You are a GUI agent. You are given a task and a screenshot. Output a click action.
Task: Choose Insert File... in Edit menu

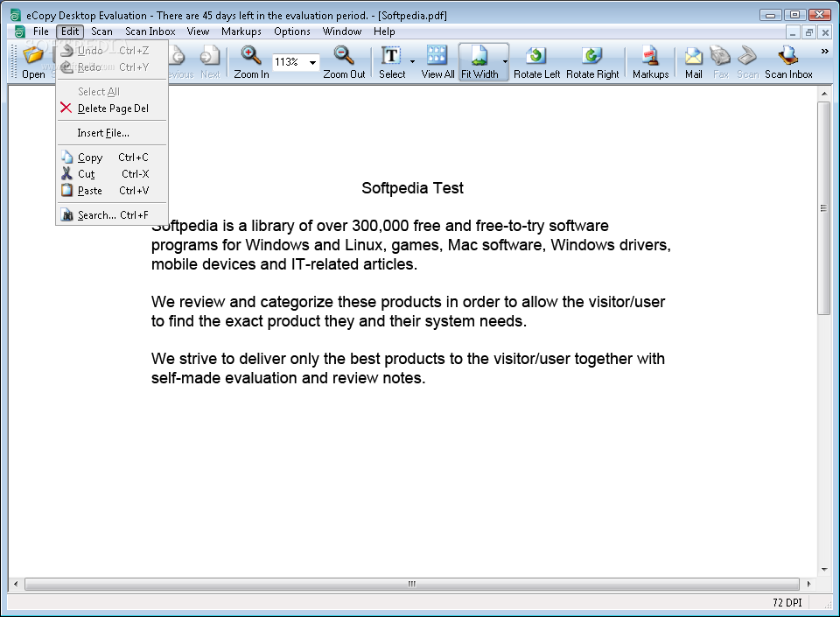(x=112, y=133)
